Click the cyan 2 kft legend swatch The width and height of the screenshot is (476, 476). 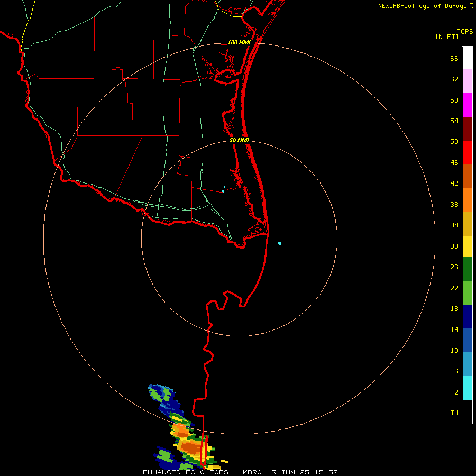pyautogui.click(x=467, y=388)
